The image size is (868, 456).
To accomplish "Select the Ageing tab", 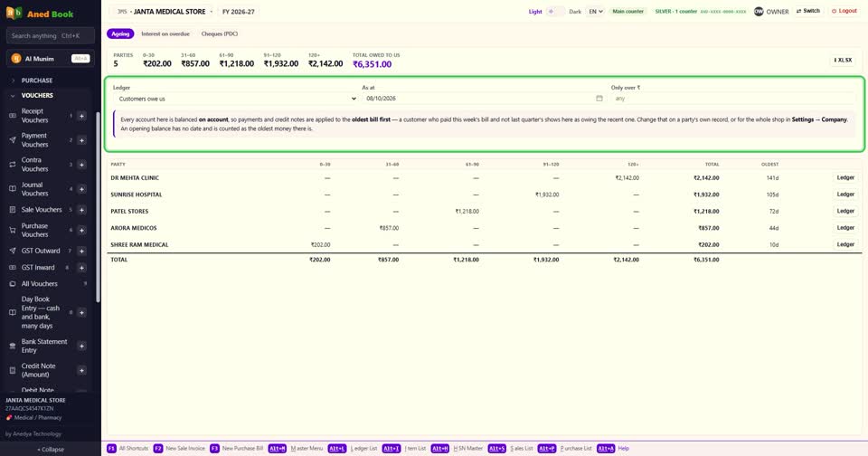I will coord(120,33).
